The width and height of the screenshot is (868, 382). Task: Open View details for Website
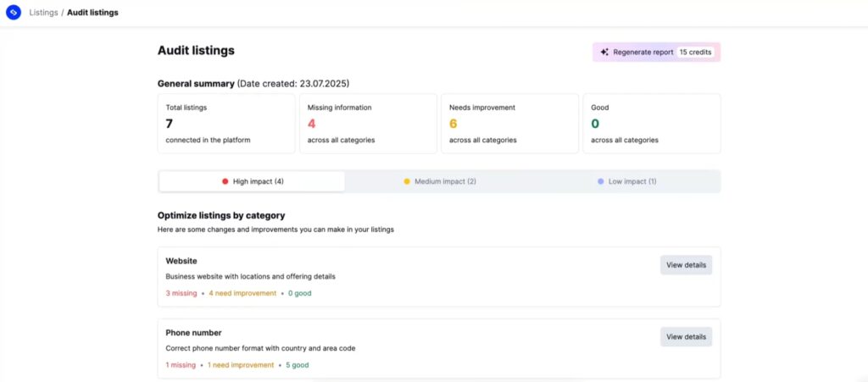tap(686, 265)
